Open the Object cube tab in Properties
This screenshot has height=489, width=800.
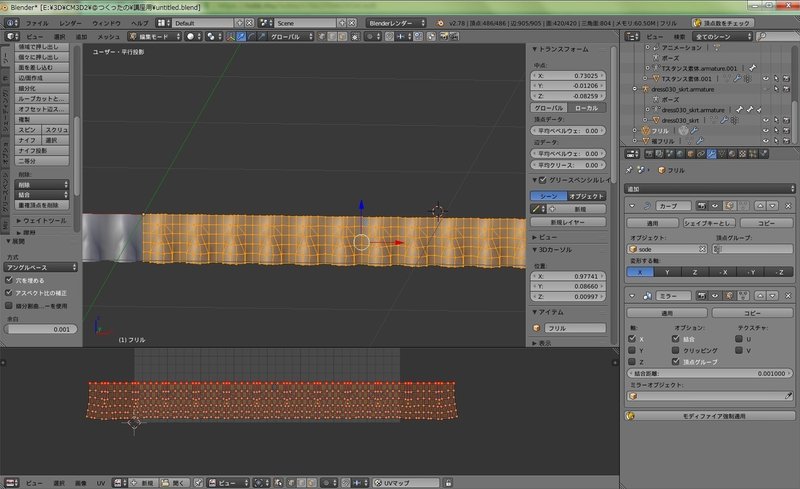click(690, 154)
